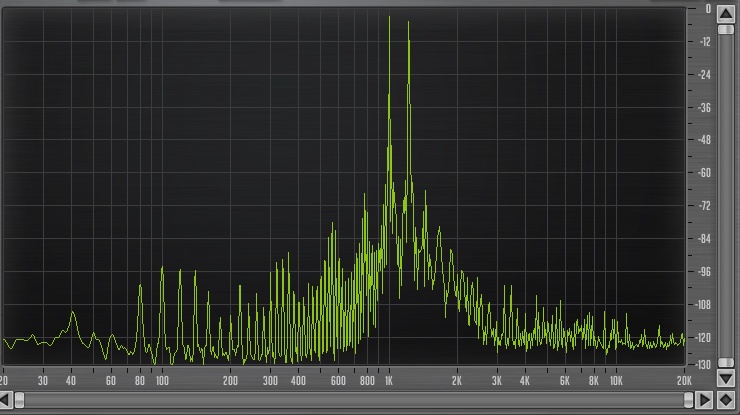
Task: Click the middle of the horizontal scrollbar track
Action: coord(354,400)
